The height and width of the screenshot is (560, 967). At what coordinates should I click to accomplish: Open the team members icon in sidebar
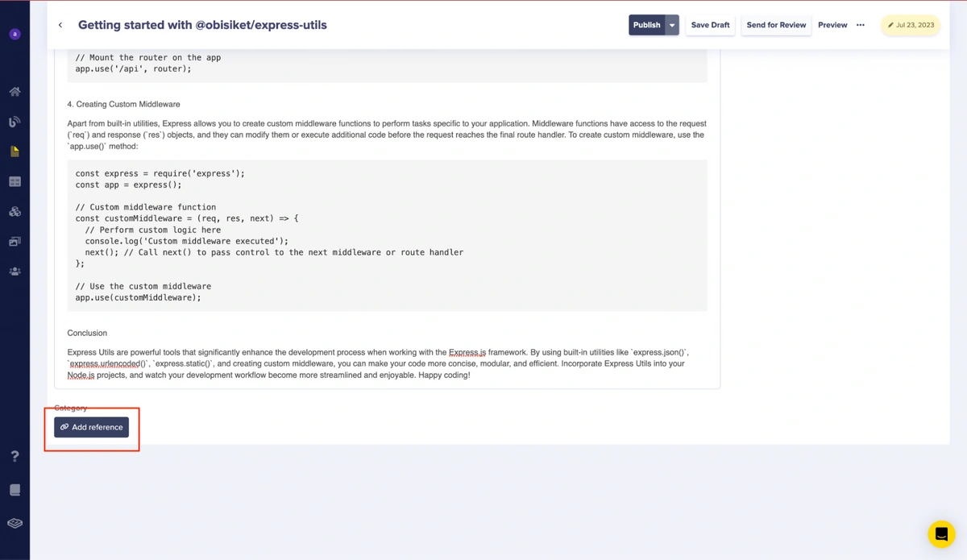point(15,272)
